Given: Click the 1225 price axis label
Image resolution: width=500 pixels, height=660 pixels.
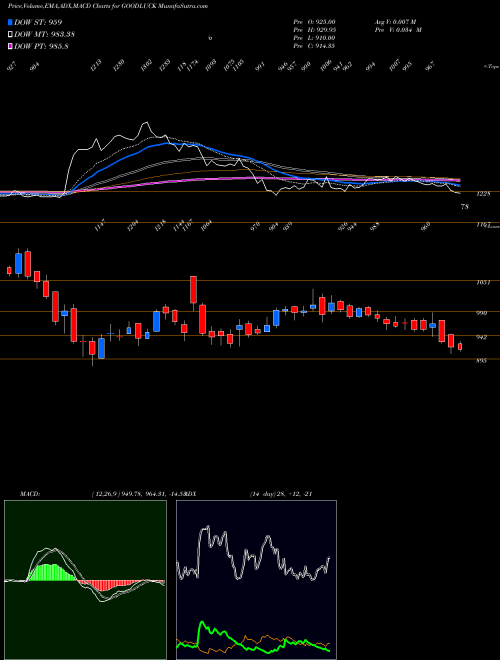Looking at the screenshot, I should pyautogui.click(x=484, y=194).
